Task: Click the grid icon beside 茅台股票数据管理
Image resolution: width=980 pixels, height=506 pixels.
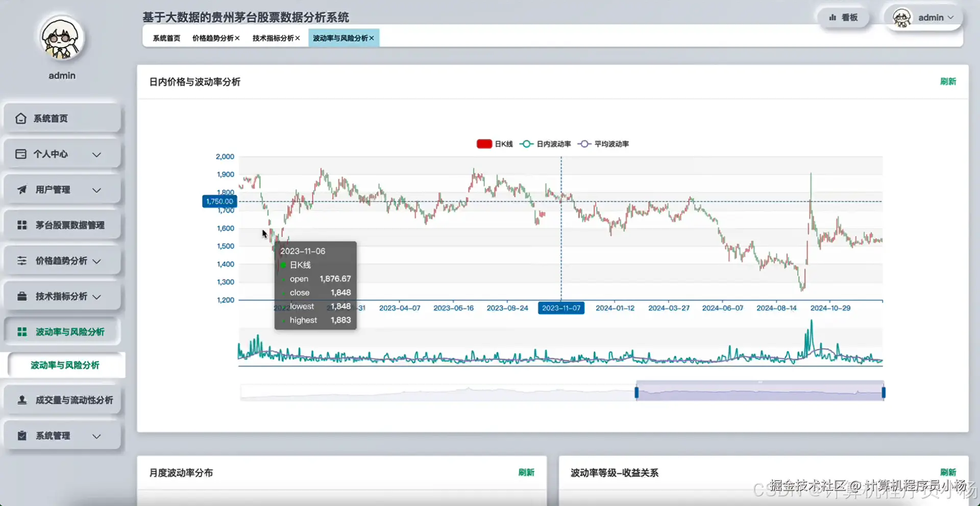Action: coord(22,225)
